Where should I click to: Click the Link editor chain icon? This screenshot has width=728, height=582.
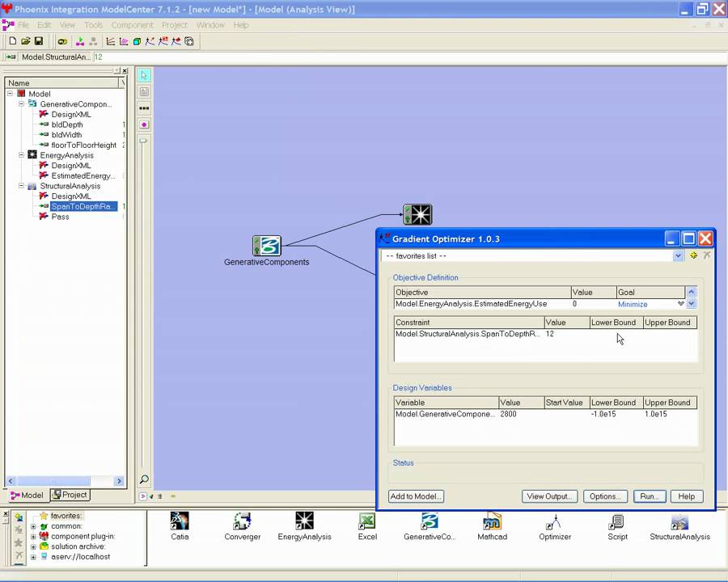(x=62, y=42)
